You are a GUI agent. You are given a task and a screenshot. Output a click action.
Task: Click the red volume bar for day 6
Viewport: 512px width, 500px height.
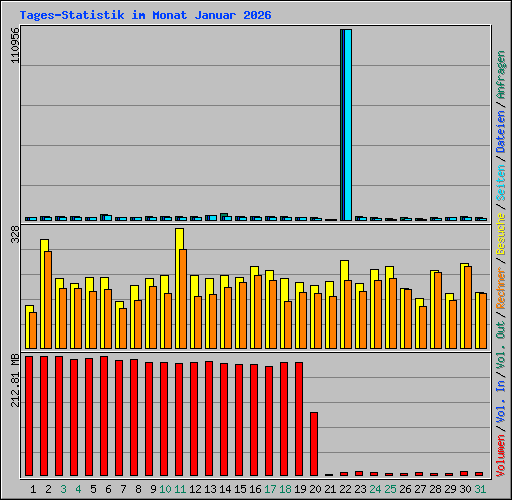coord(104,416)
